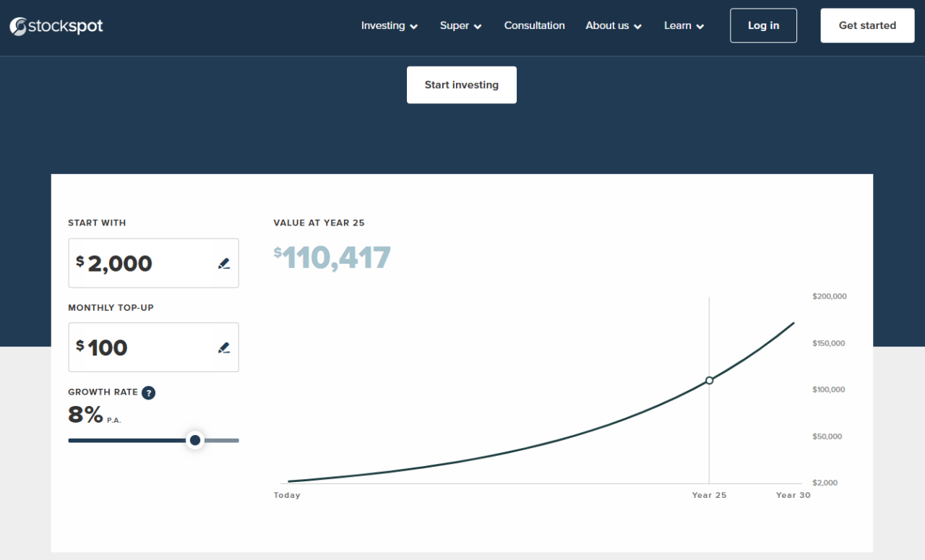Click the Stockspot logo
Image resolution: width=925 pixels, height=560 pixels.
56,26
